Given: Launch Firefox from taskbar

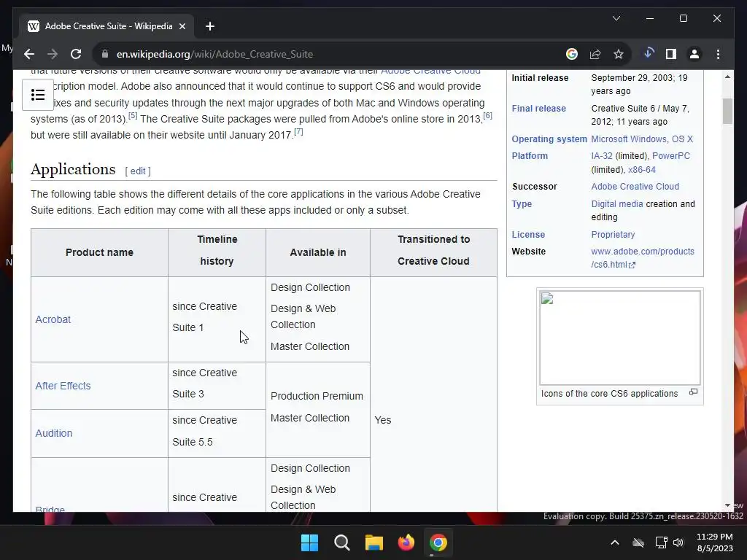Looking at the screenshot, I should (x=406, y=542).
